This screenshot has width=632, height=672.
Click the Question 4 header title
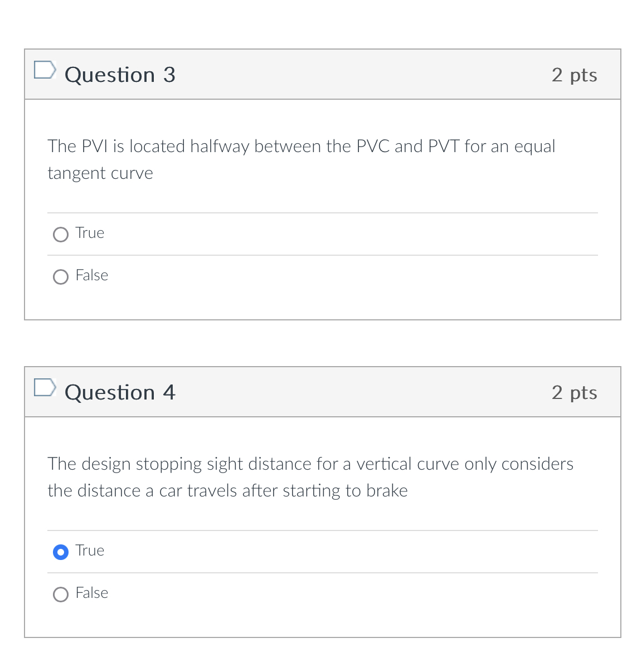coord(120,392)
